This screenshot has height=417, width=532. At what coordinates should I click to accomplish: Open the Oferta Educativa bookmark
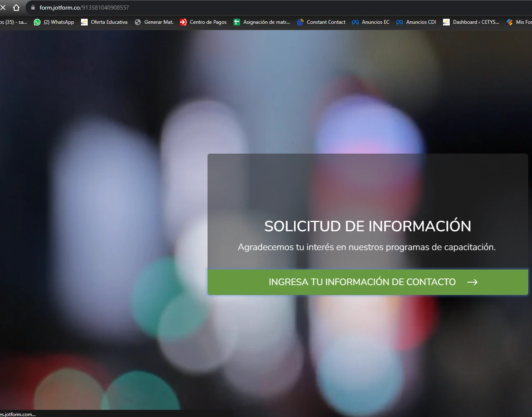pos(104,22)
